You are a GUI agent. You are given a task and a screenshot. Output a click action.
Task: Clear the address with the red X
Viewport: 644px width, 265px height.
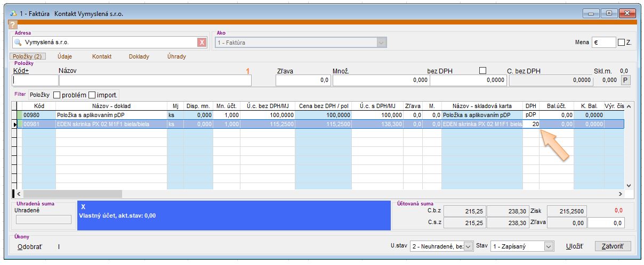point(202,43)
